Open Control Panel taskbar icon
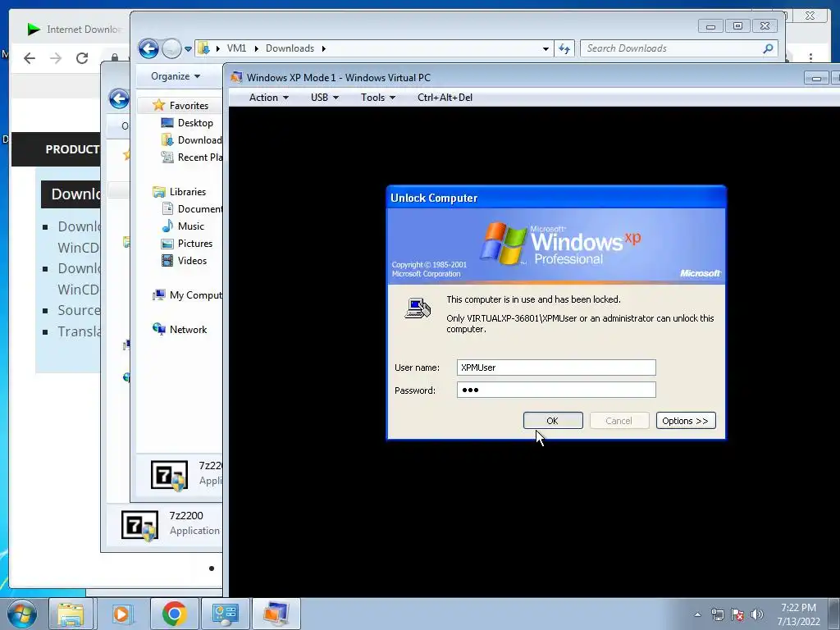This screenshot has height=630, width=840. [x=225, y=614]
